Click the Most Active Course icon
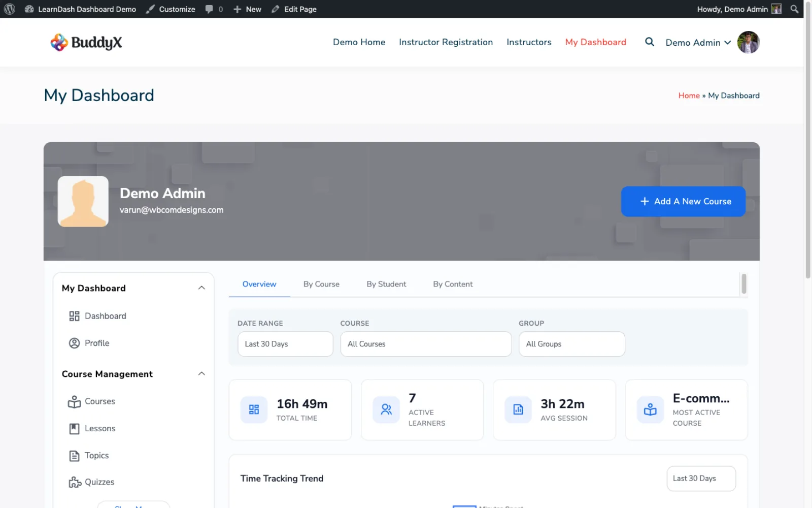The image size is (812, 508). (650, 409)
